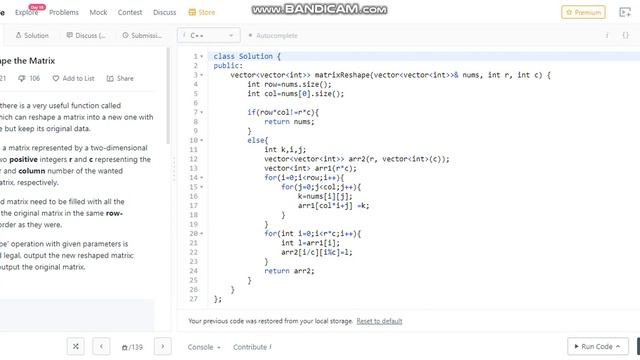640x360 pixels.
Task: Collapse the fold arrow at line 1
Action: point(202,56)
